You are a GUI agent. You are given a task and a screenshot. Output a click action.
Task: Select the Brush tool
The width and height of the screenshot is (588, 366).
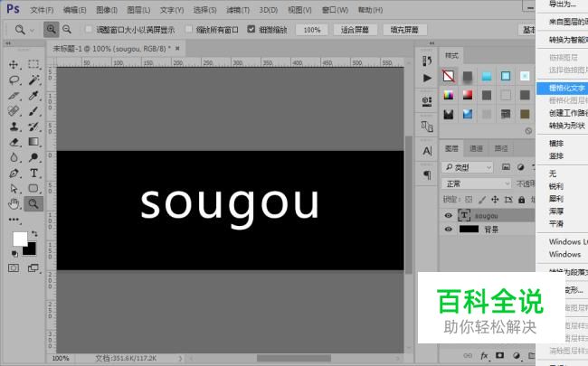pos(33,111)
